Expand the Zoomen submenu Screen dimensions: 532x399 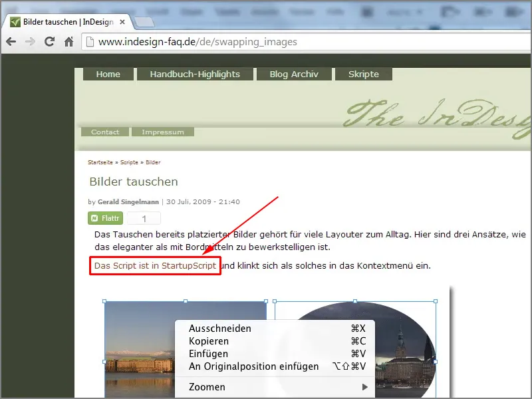[275, 387]
